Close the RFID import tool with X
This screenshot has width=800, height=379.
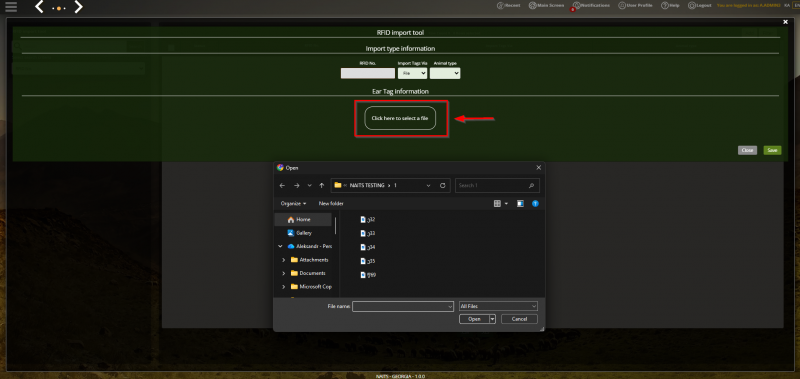coord(785,22)
